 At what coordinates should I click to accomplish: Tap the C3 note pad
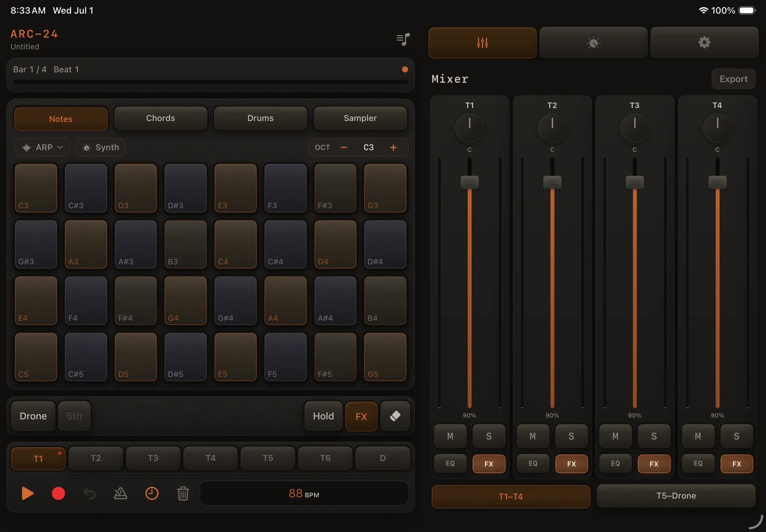pyautogui.click(x=36, y=188)
